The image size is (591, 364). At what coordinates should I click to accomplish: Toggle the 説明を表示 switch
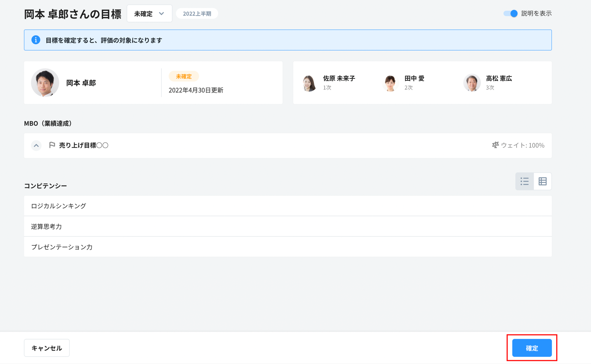pos(510,14)
